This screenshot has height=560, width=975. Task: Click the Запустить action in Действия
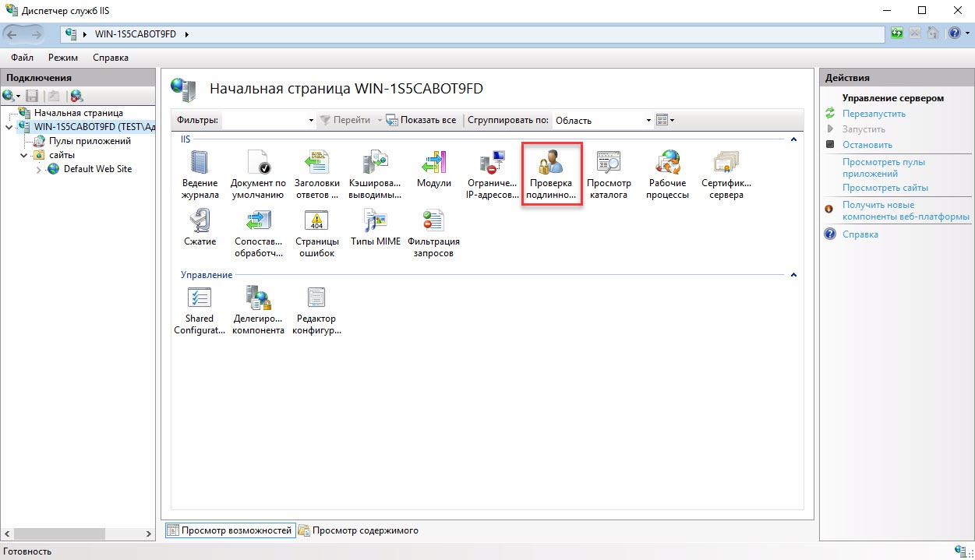tap(864, 129)
